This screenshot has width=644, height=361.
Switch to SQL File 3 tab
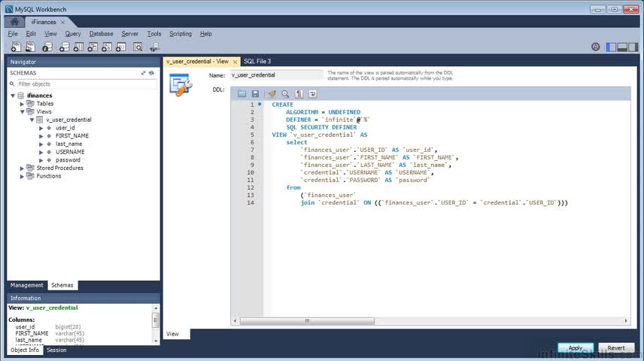pyautogui.click(x=257, y=61)
